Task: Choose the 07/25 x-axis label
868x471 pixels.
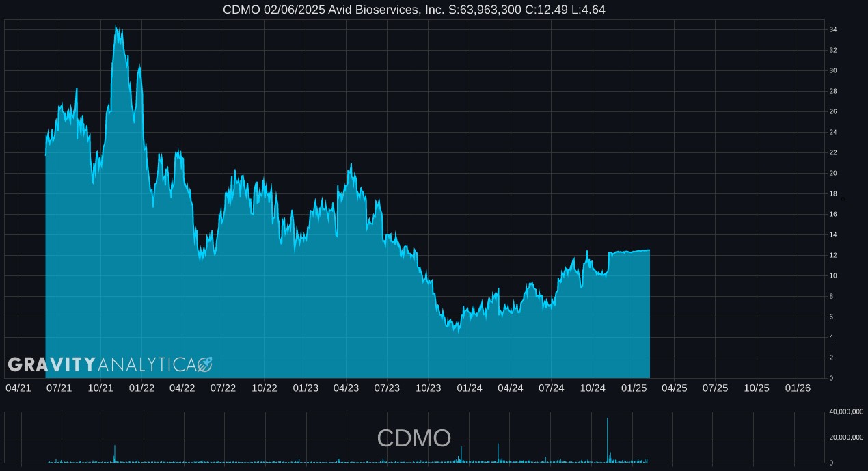Action: [715, 388]
